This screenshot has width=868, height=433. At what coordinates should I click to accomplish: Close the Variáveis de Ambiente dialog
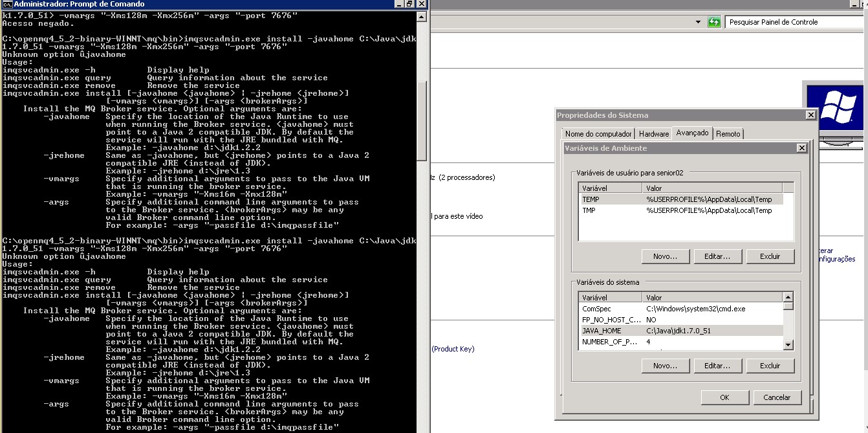801,148
